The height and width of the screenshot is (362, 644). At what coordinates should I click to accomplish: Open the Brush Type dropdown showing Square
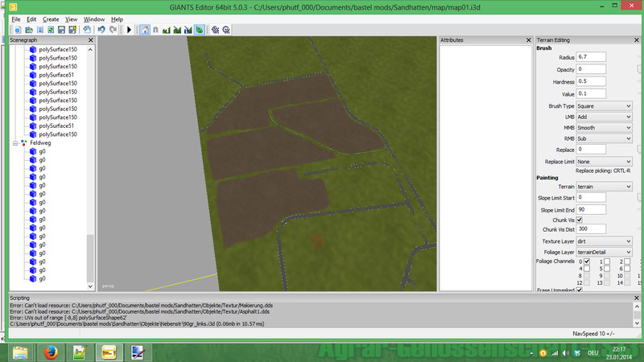point(604,106)
